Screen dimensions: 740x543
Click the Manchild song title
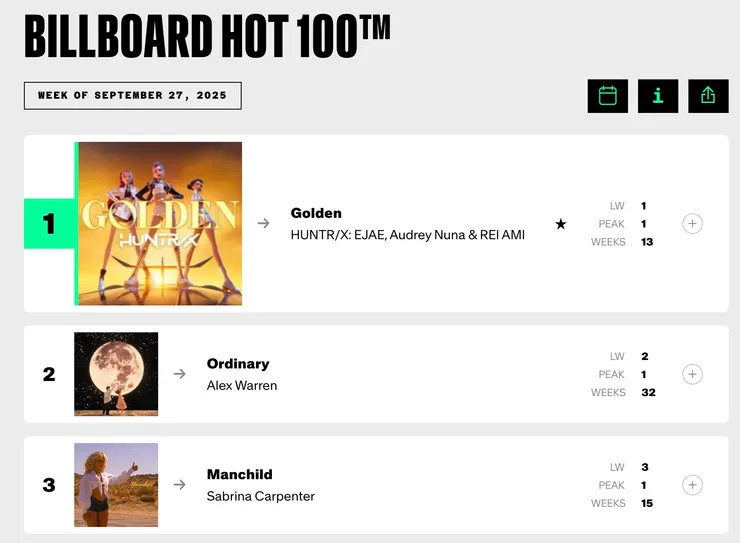click(239, 474)
